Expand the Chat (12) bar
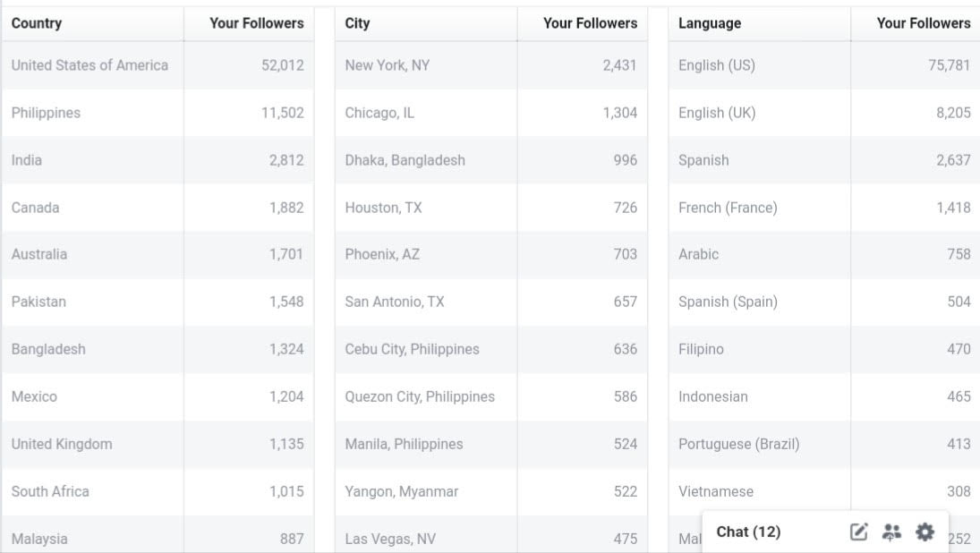Image resolution: width=980 pixels, height=553 pixels. tap(749, 532)
